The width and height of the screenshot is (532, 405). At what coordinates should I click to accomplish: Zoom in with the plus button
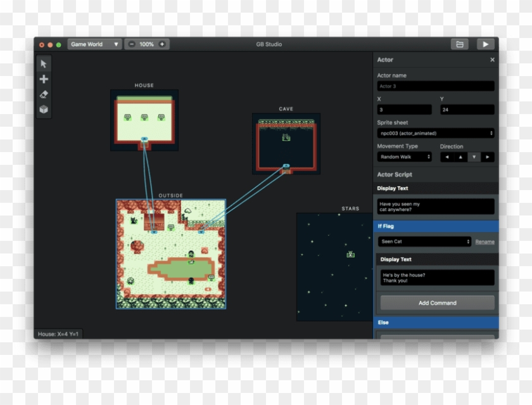[x=162, y=44]
